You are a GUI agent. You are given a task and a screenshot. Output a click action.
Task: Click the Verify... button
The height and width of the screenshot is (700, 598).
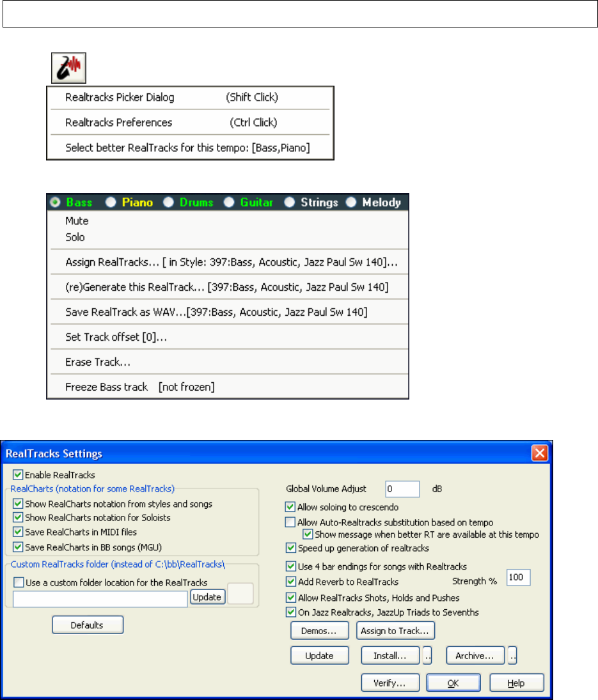[x=390, y=683]
